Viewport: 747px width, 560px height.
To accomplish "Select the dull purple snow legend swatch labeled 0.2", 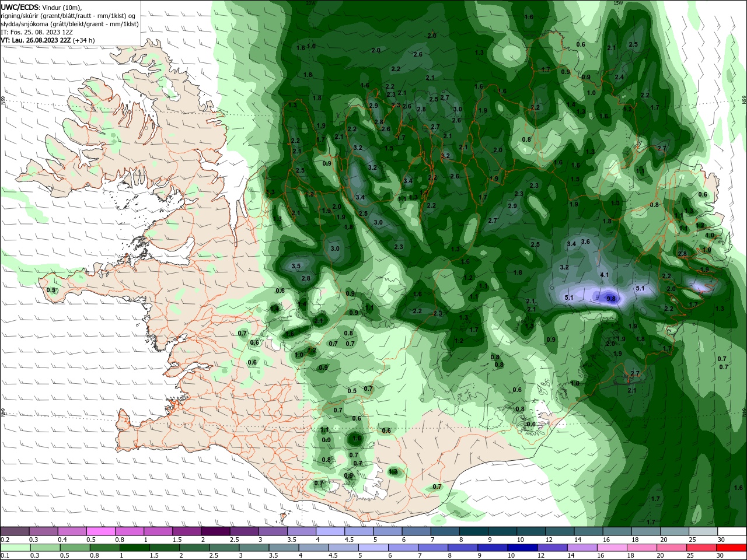I will click(x=15, y=531).
